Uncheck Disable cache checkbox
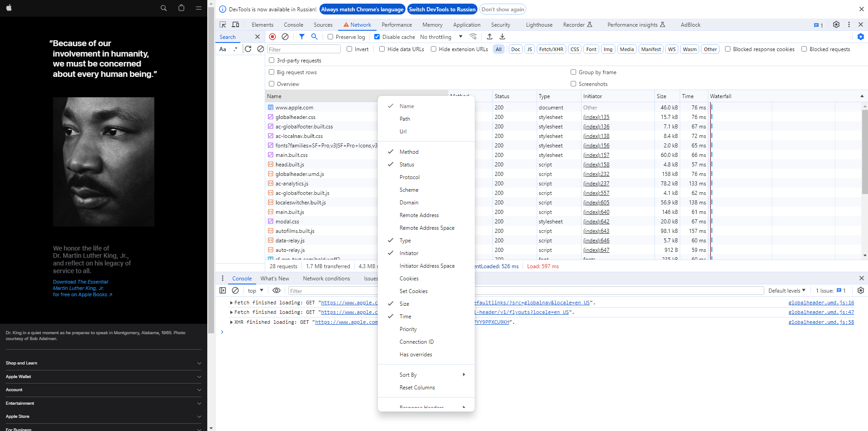868x431 pixels. 377,37
